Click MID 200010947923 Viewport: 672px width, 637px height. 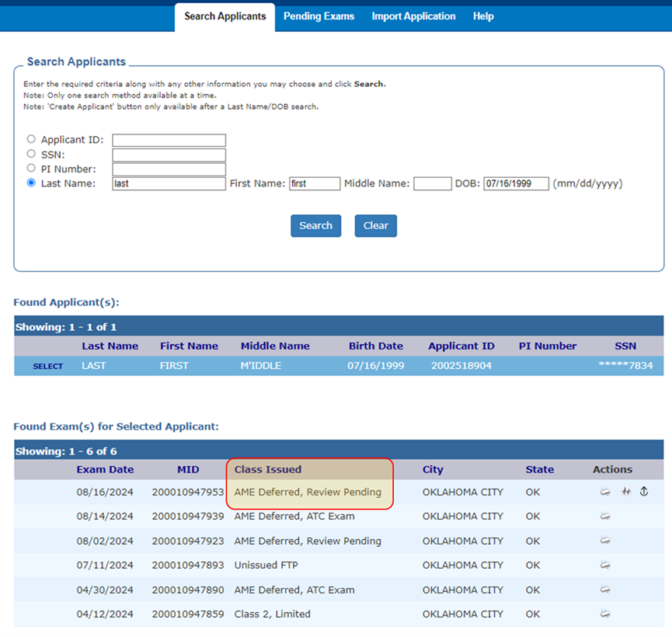(188, 541)
